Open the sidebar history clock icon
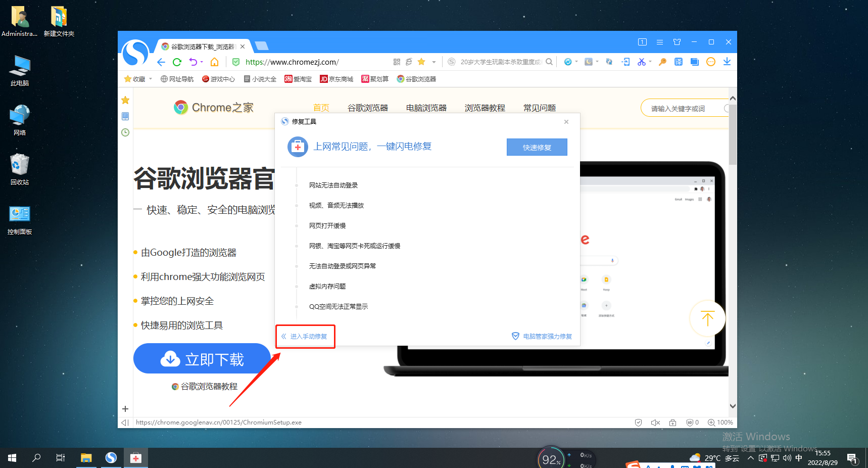 coord(125,132)
